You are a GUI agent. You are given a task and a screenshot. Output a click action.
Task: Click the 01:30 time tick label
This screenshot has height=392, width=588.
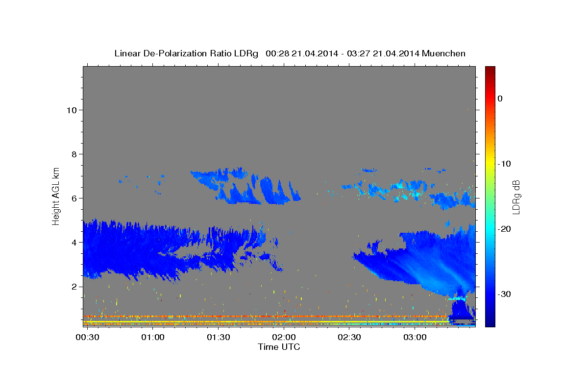[x=218, y=338]
